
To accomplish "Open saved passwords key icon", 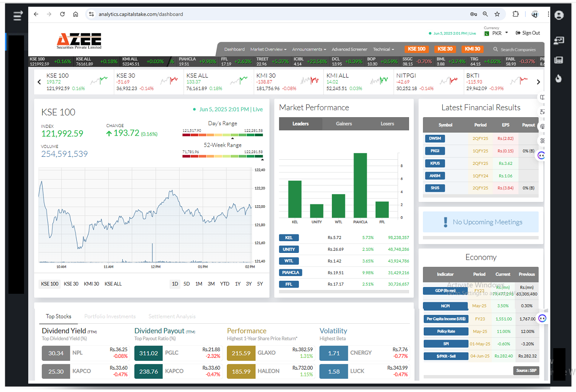I will point(474,14).
